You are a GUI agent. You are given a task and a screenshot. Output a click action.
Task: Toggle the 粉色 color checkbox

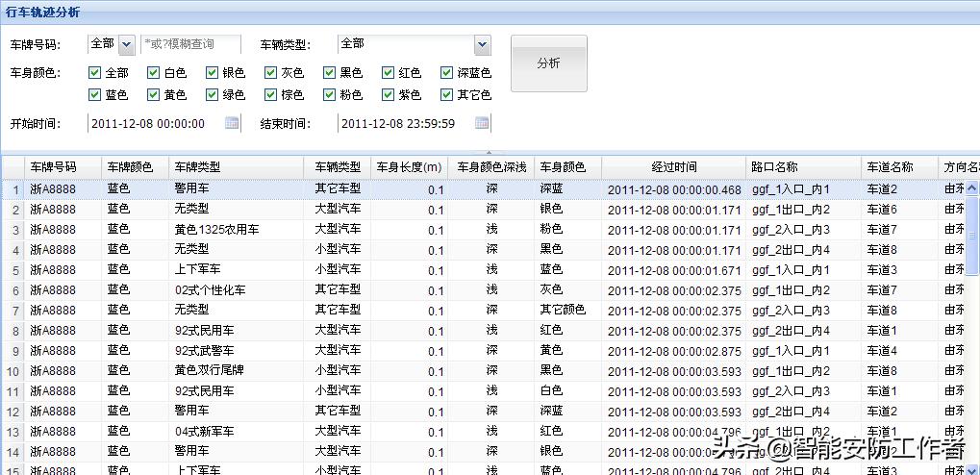tap(329, 94)
